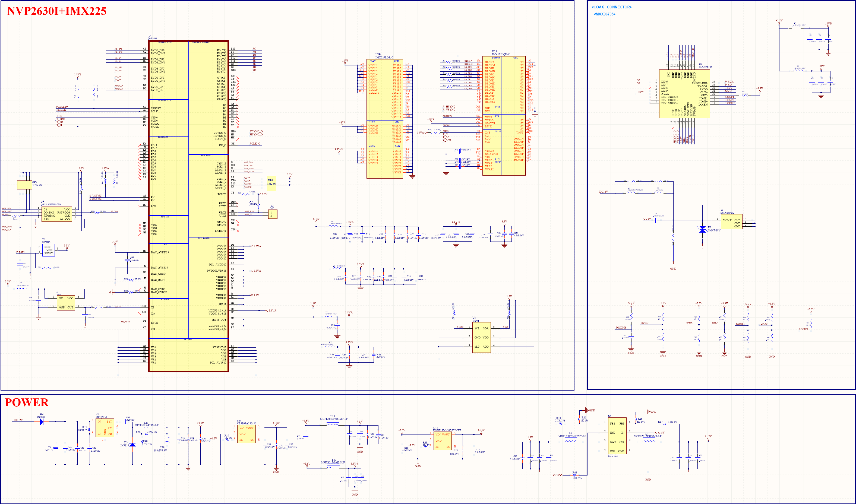Select the D3 IN5819 diode symbol
Screen dimensions: 856x504
tap(132, 445)
